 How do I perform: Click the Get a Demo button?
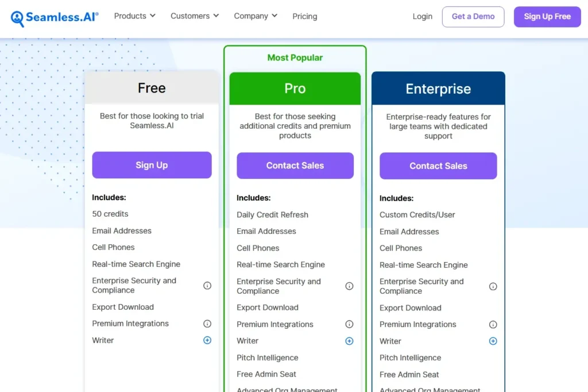click(473, 17)
